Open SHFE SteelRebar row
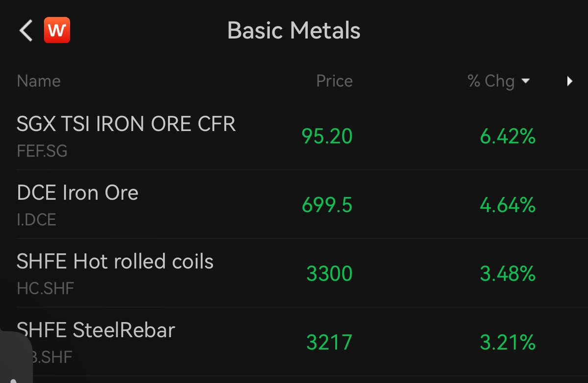This screenshot has height=383, width=588. pyautogui.click(x=294, y=342)
